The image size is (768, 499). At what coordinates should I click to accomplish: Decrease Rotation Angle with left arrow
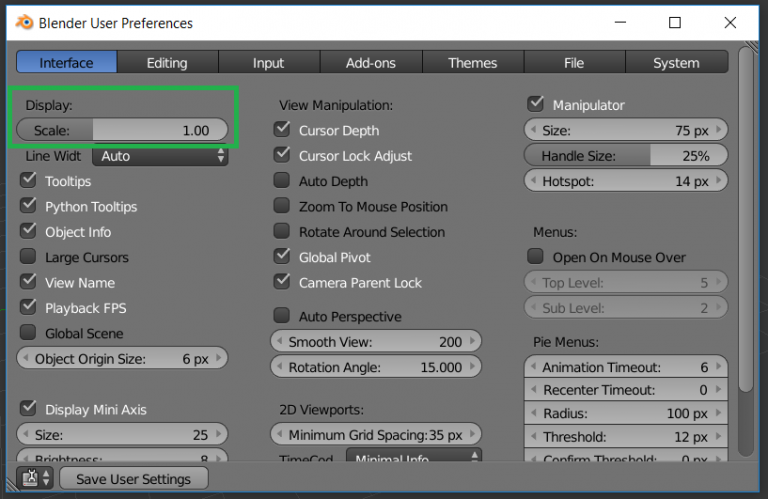279,366
